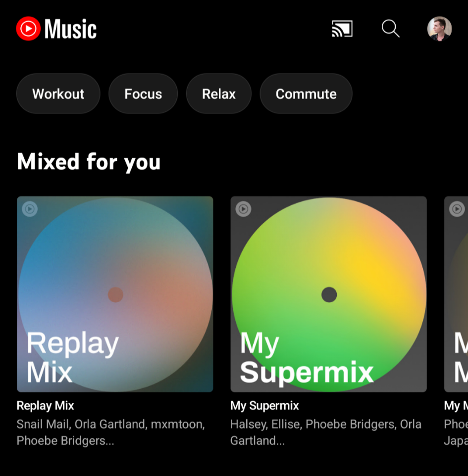The image size is (468, 476).
Task: Click the play icon on Replay Mix artwork
Action: tap(30, 209)
